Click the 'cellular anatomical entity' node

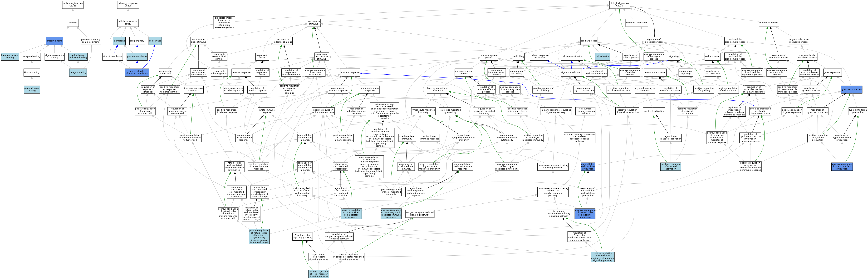coord(128,23)
